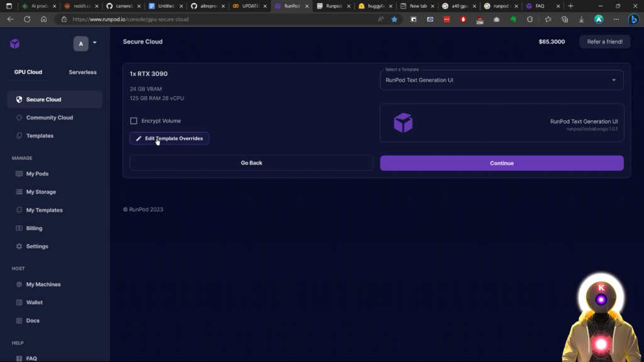Click the browser profile avatar icon

tap(599, 19)
